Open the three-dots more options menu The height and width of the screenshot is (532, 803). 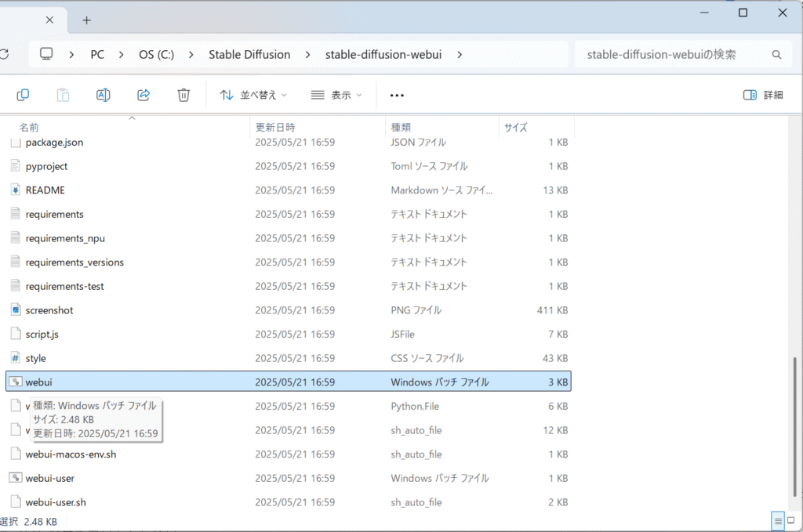point(397,95)
